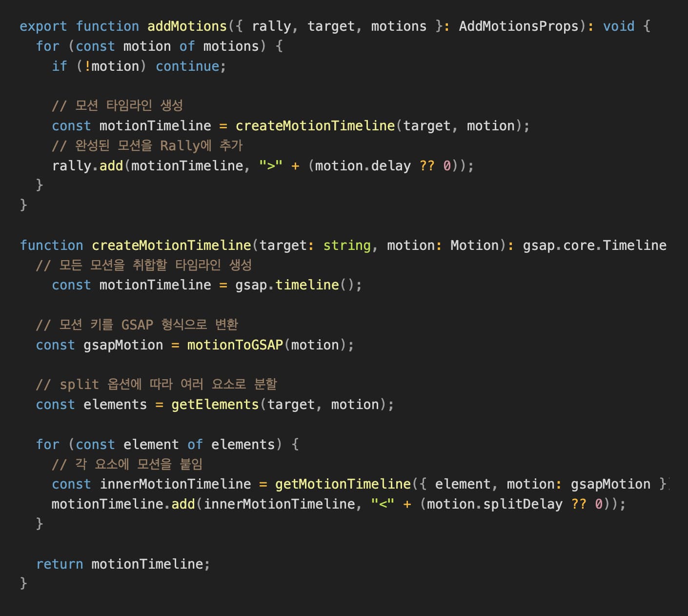Click the gsap.core.Timeline return type

click(594, 245)
